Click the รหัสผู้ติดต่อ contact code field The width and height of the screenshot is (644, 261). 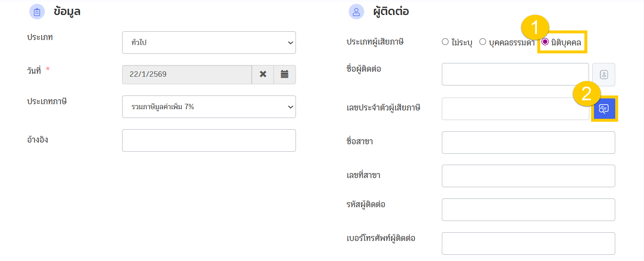click(x=528, y=210)
